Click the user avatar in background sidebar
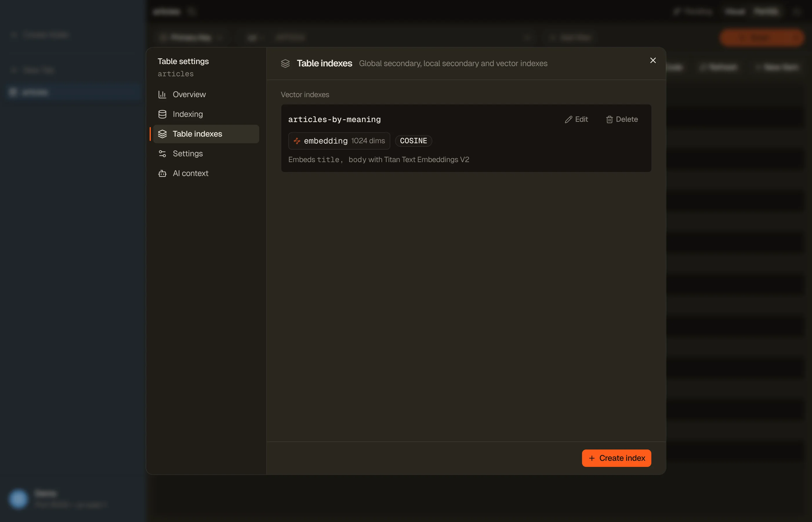Screen dimensions: 812x522 click(x=18, y=499)
